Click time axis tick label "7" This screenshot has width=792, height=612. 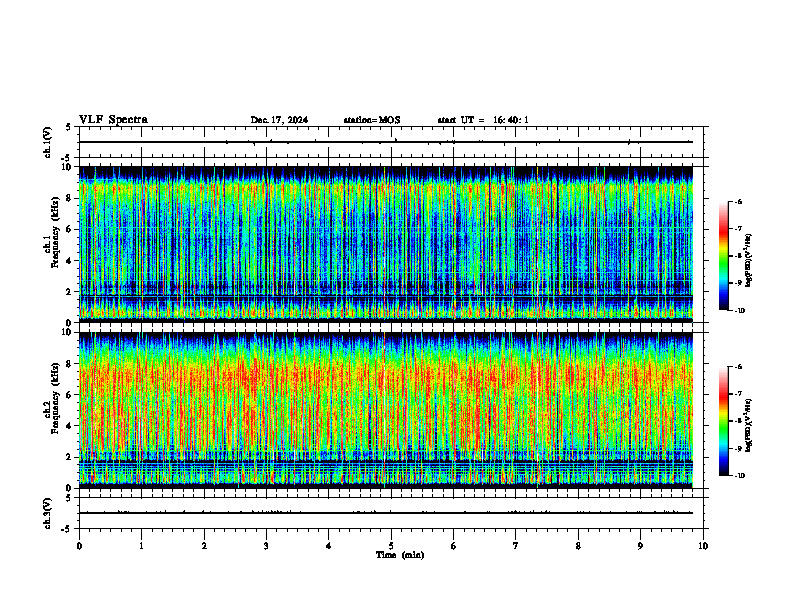[516, 546]
